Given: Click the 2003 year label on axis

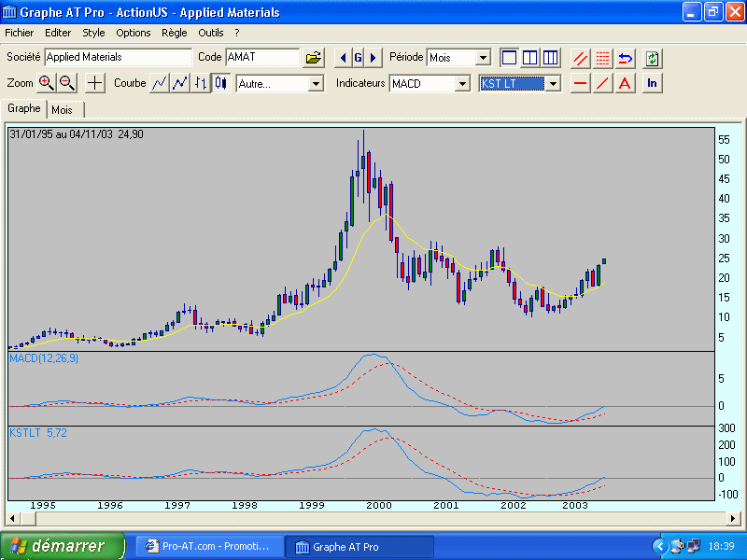Looking at the screenshot, I should (575, 505).
